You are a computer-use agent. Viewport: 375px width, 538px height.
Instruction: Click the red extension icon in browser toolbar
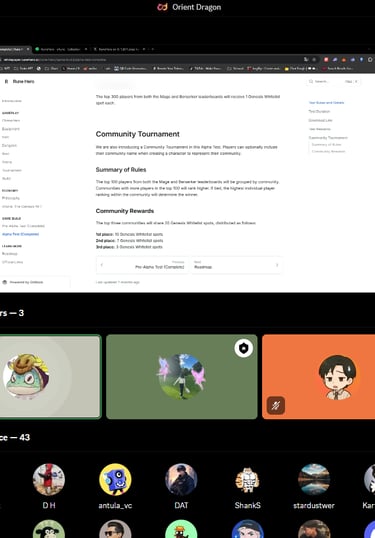326,59
